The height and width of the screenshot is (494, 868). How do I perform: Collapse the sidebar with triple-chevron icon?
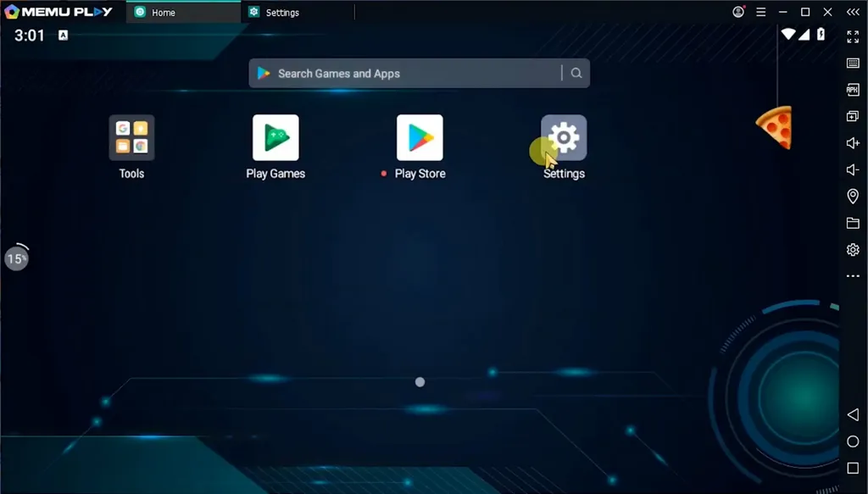[x=853, y=12]
